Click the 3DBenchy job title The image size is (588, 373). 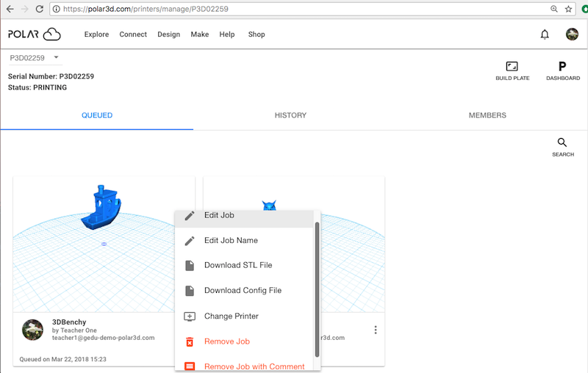coord(69,322)
